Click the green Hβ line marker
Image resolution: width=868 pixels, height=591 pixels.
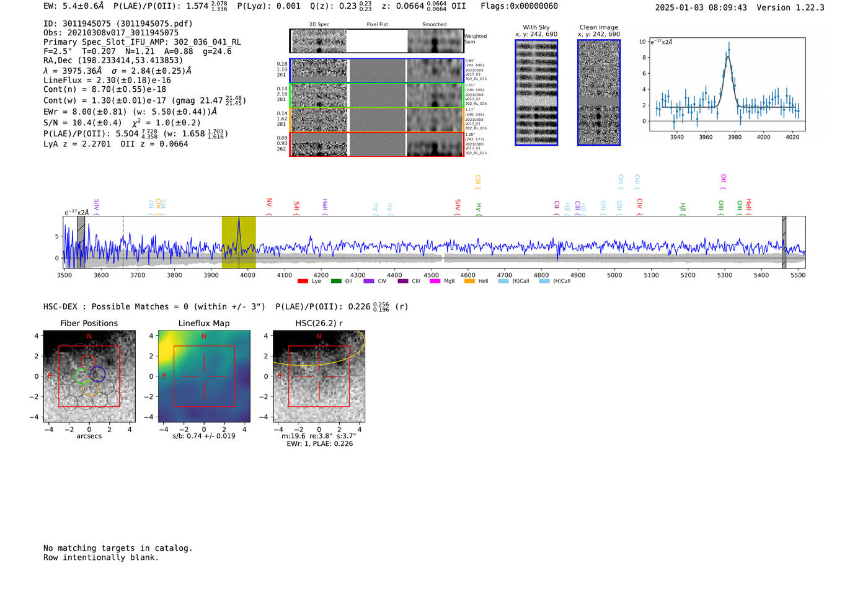(x=682, y=209)
